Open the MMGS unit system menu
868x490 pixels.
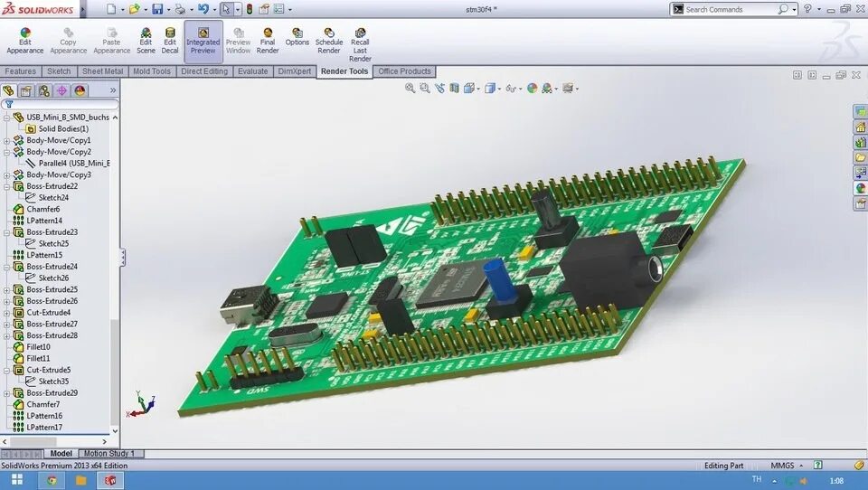(787, 465)
